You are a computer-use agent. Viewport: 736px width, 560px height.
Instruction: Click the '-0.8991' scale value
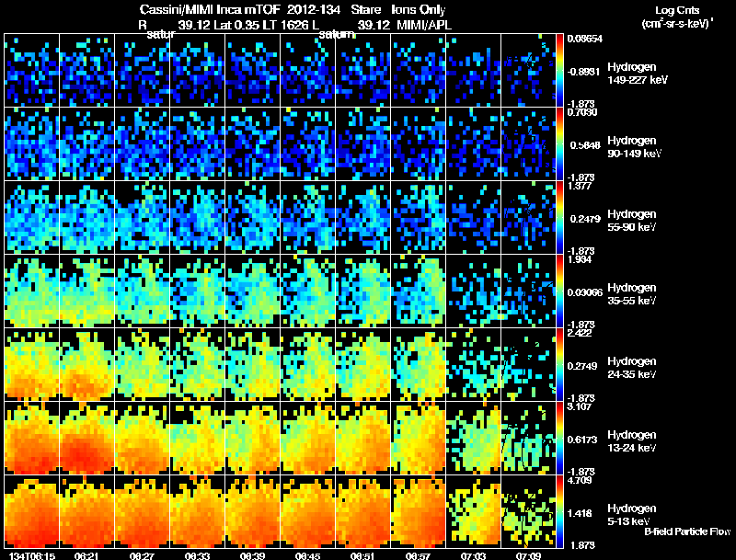click(x=583, y=72)
